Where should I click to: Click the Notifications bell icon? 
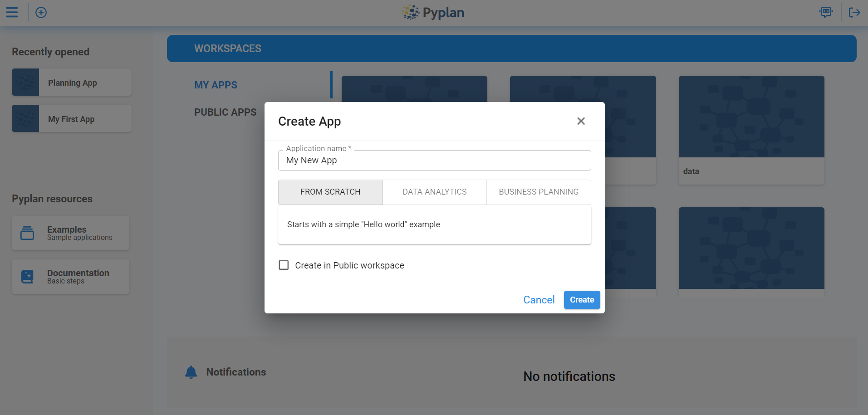(191, 372)
